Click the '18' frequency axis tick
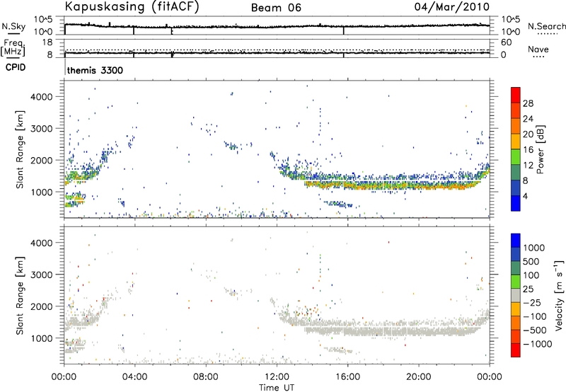566x392 pixels. pyautogui.click(x=47, y=42)
